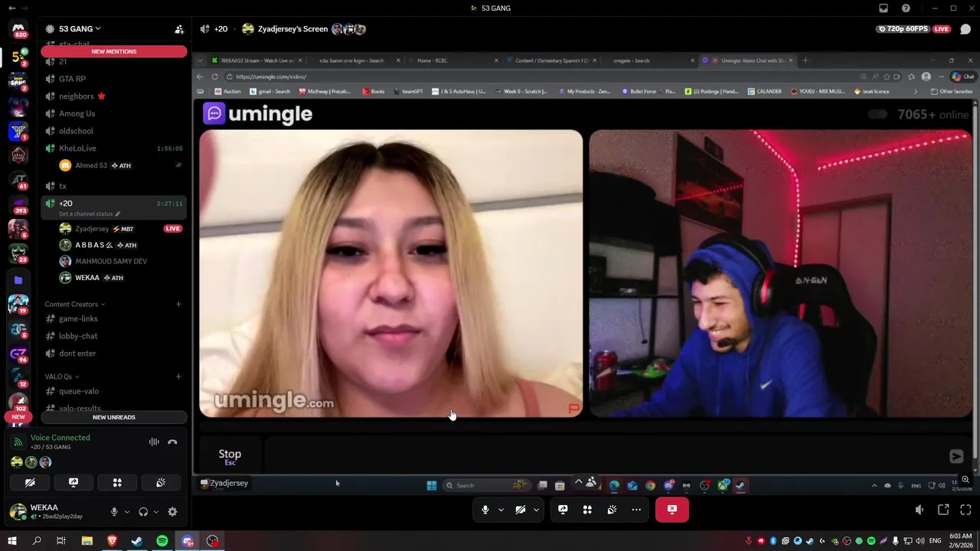The width and height of the screenshot is (980, 551).
Task: Go back with the title-bar back arrow
Action: tap(11, 8)
